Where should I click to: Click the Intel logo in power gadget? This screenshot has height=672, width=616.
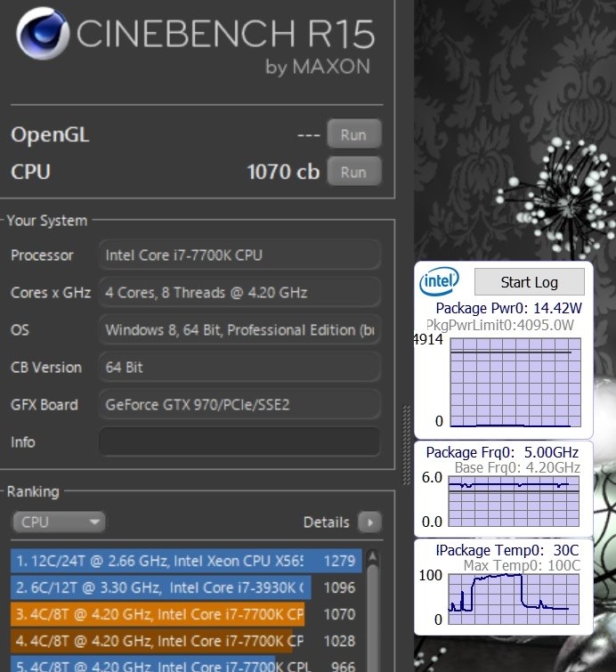440,281
